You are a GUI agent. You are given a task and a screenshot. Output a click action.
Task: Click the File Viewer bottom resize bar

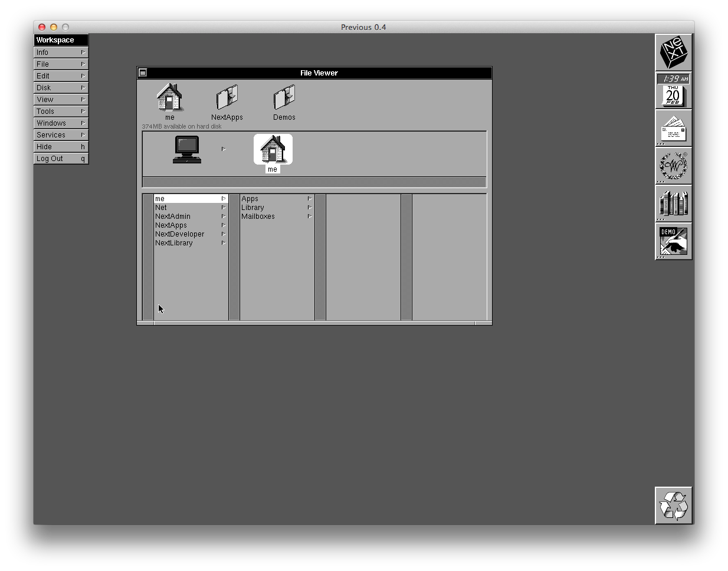(x=314, y=323)
